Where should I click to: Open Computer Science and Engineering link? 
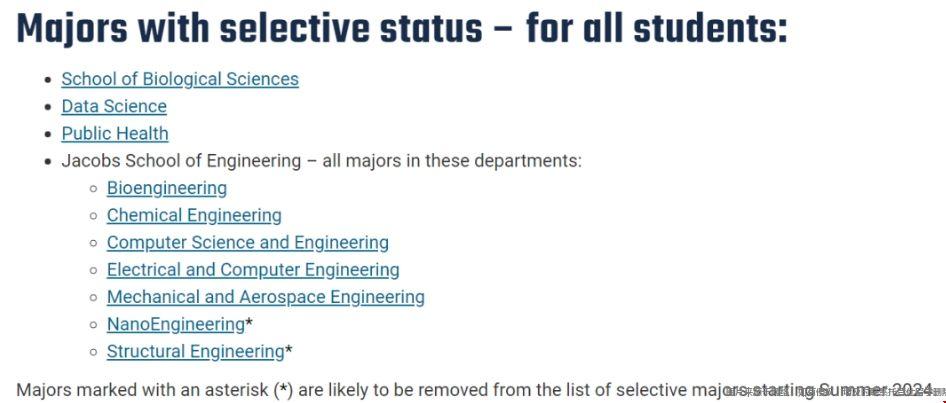coord(247,243)
